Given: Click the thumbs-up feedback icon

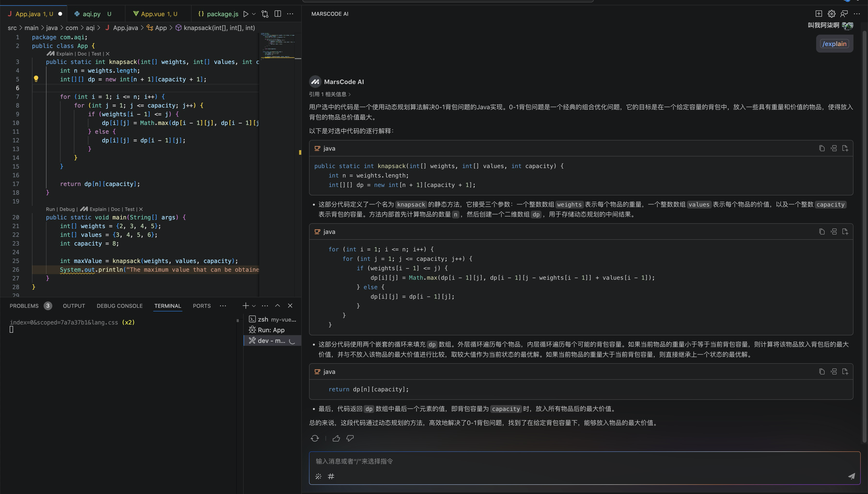Looking at the screenshot, I should pyautogui.click(x=336, y=438).
